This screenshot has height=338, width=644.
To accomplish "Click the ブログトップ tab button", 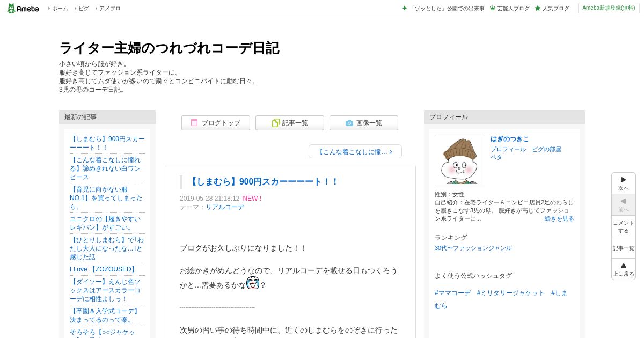I will click(x=216, y=123).
